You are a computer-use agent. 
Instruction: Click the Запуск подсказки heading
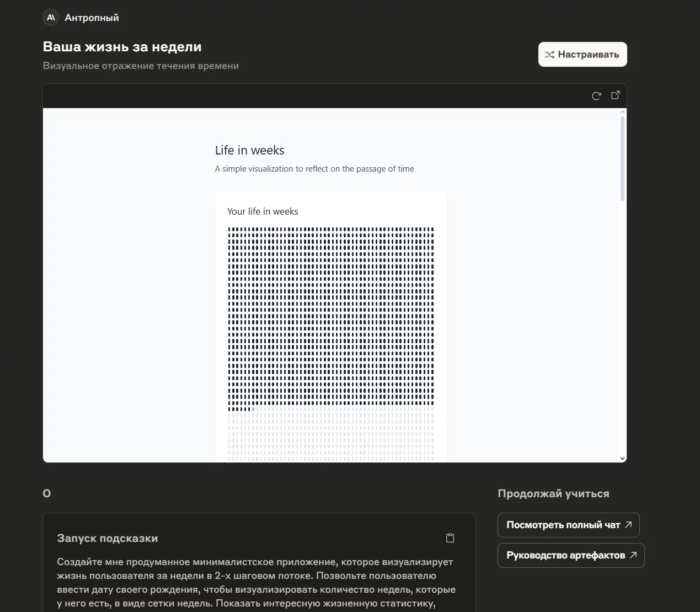(107, 538)
